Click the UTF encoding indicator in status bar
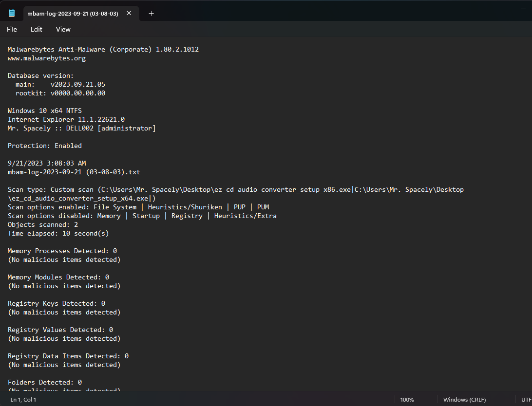The width and height of the screenshot is (532, 406). (527, 400)
